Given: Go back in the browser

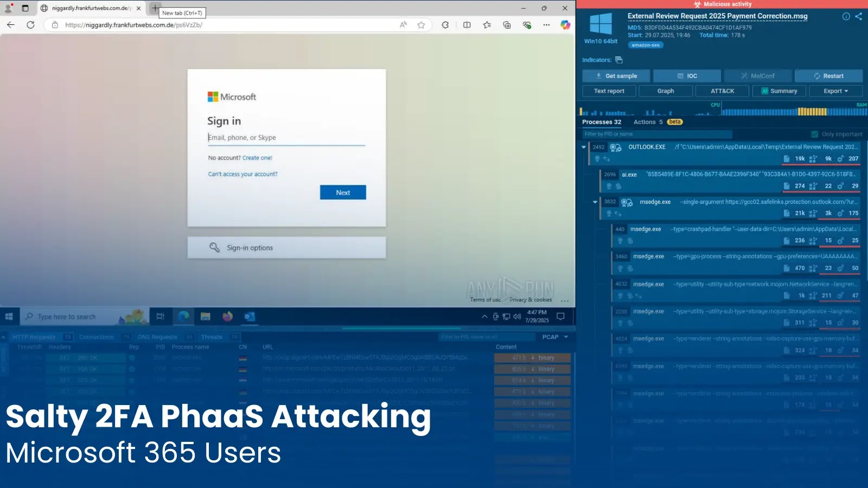Looking at the screenshot, I should tap(10, 25).
